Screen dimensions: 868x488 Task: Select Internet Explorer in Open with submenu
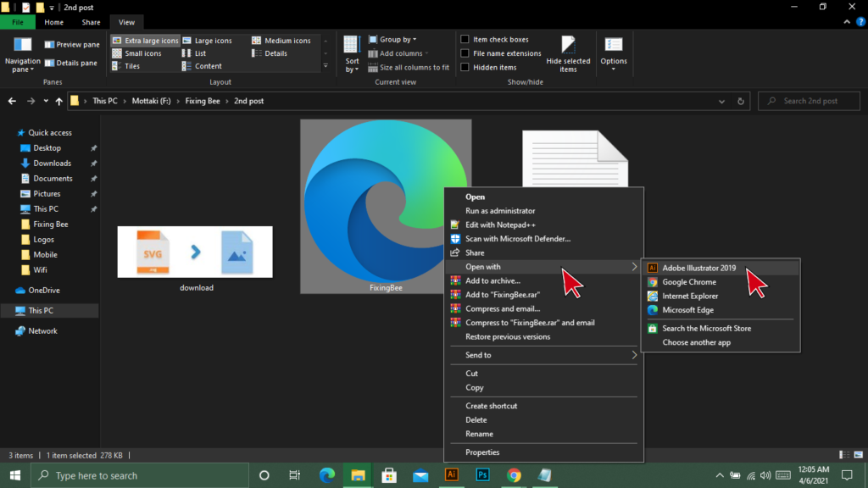721,296
